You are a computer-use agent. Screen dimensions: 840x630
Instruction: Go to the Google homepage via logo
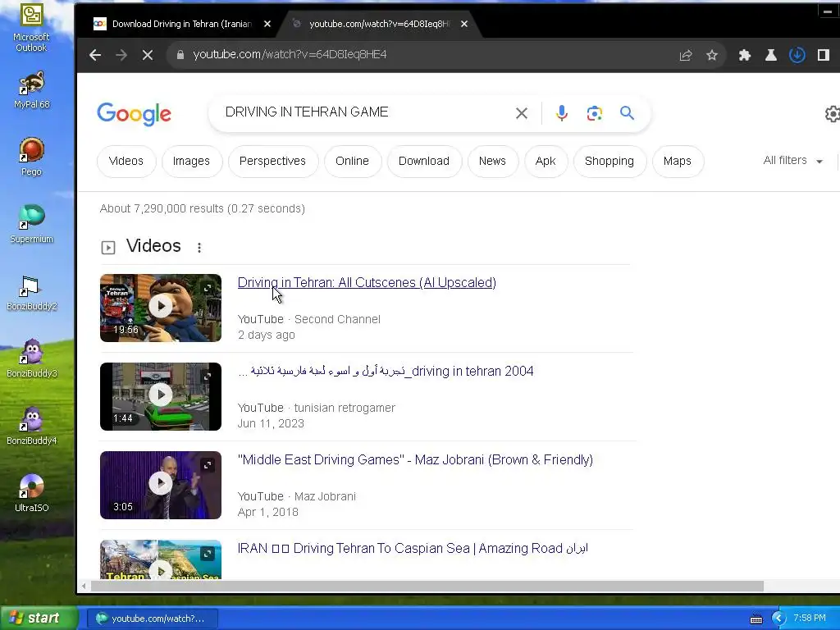pos(134,113)
